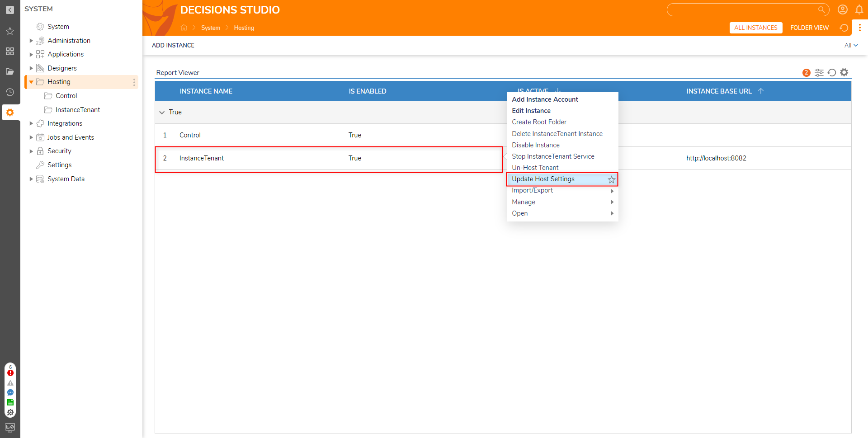Open recent history clock icon
The image size is (868, 438).
pyautogui.click(x=10, y=92)
